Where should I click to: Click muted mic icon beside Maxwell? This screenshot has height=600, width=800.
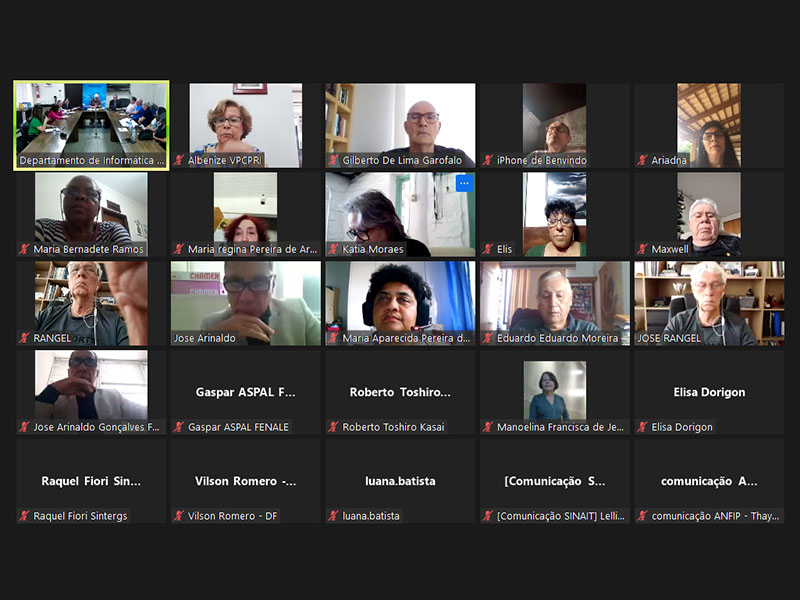pyautogui.click(x=642, y=249)
